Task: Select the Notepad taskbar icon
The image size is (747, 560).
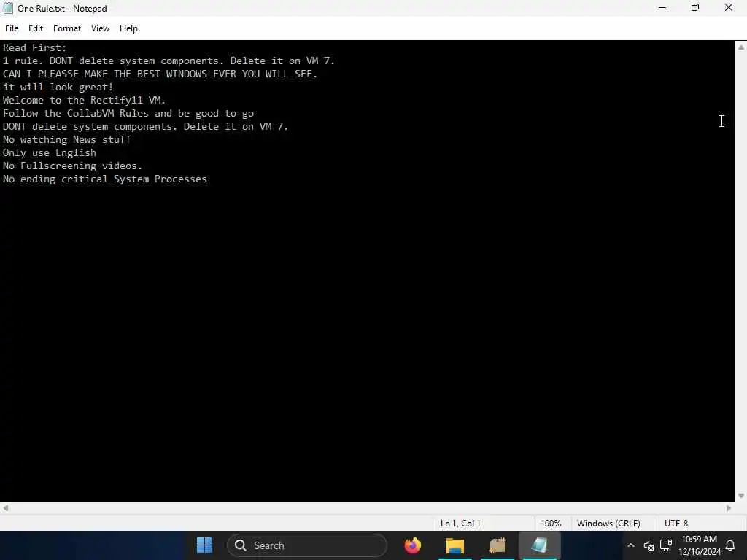Action: pyautogui.click(x=539, y=545)
